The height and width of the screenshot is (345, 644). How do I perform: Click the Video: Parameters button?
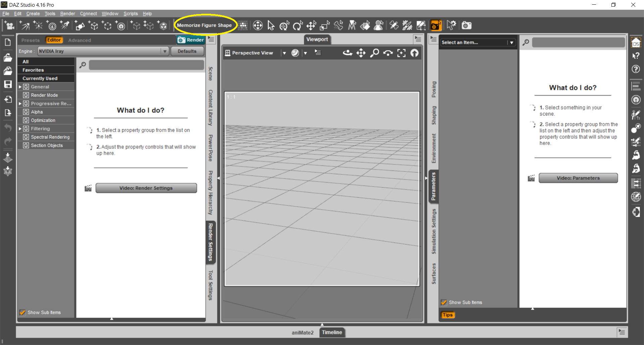578,178
